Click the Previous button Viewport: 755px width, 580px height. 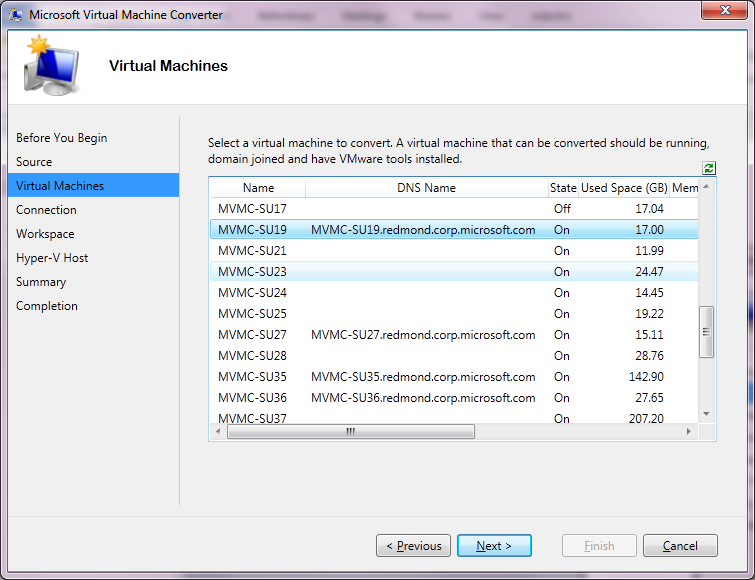(x=414, y=545)
